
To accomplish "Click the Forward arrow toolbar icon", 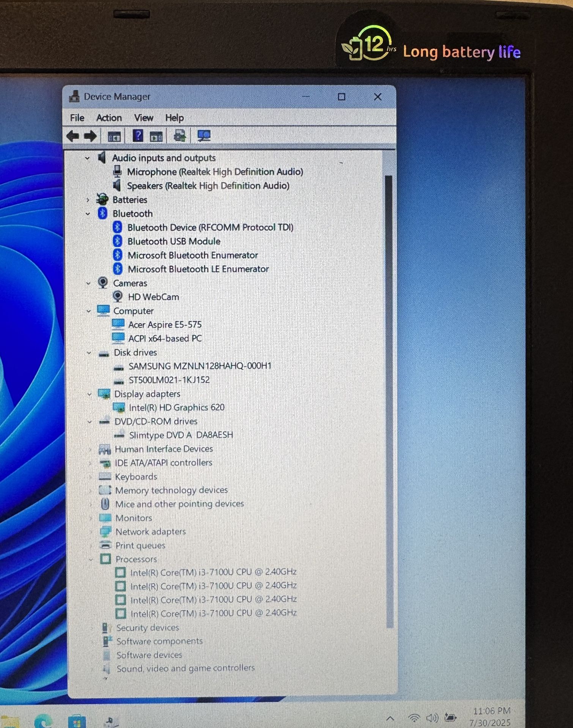I will [x=90, y=136].
